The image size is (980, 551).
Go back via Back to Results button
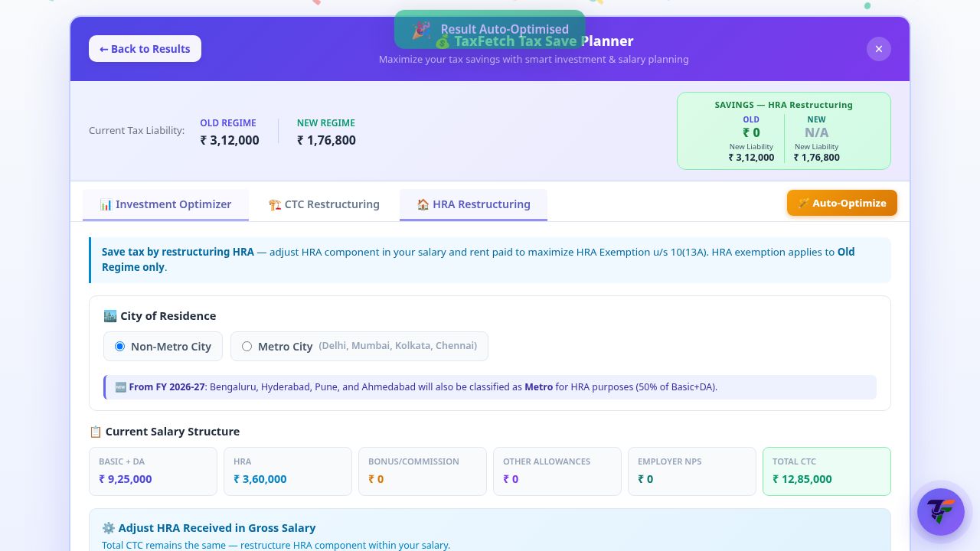coord(145,49)
